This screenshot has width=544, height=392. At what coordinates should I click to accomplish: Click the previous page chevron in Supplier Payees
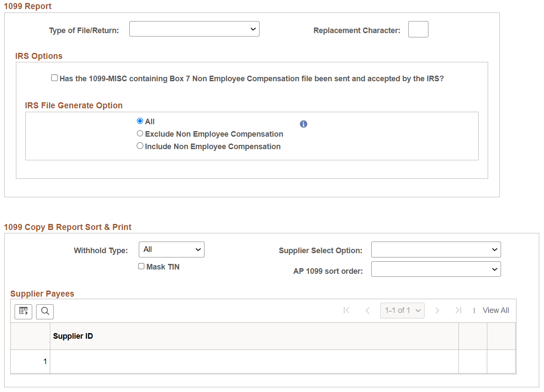coord(367,310)
